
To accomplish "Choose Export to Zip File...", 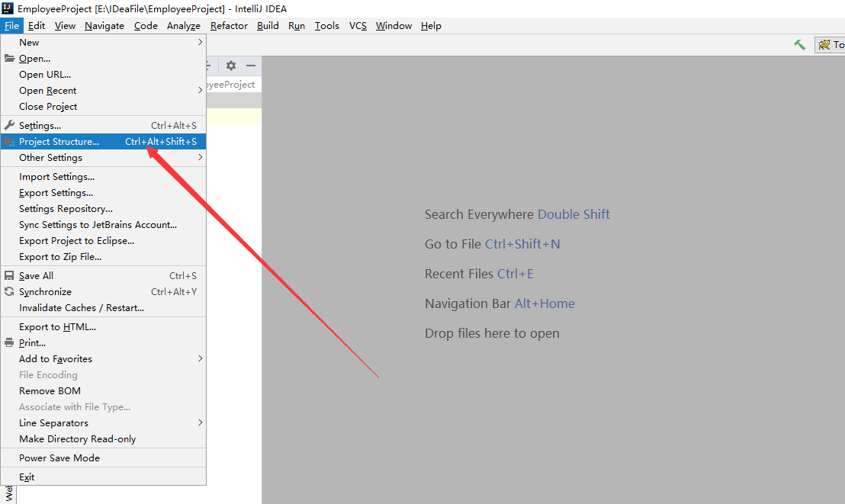I will (104, 257).
